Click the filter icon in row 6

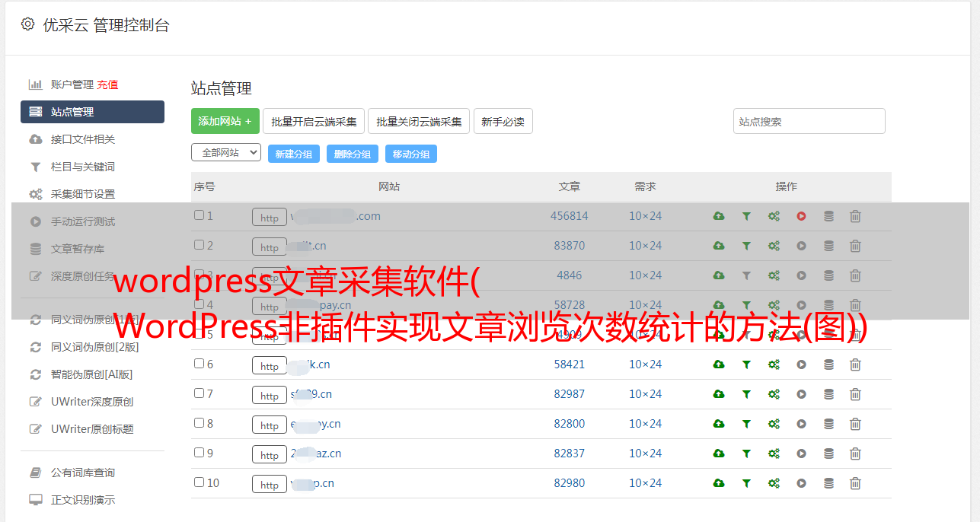click(746, 364)
